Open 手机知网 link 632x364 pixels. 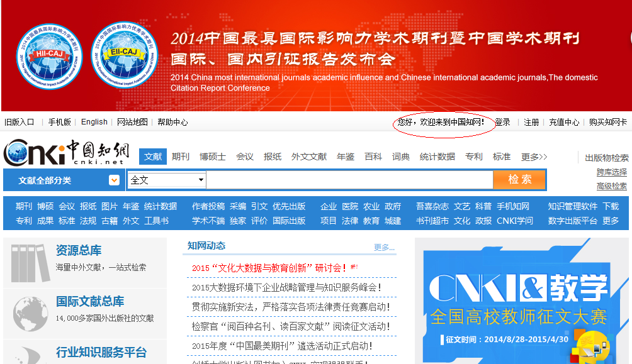pos(512,207)
